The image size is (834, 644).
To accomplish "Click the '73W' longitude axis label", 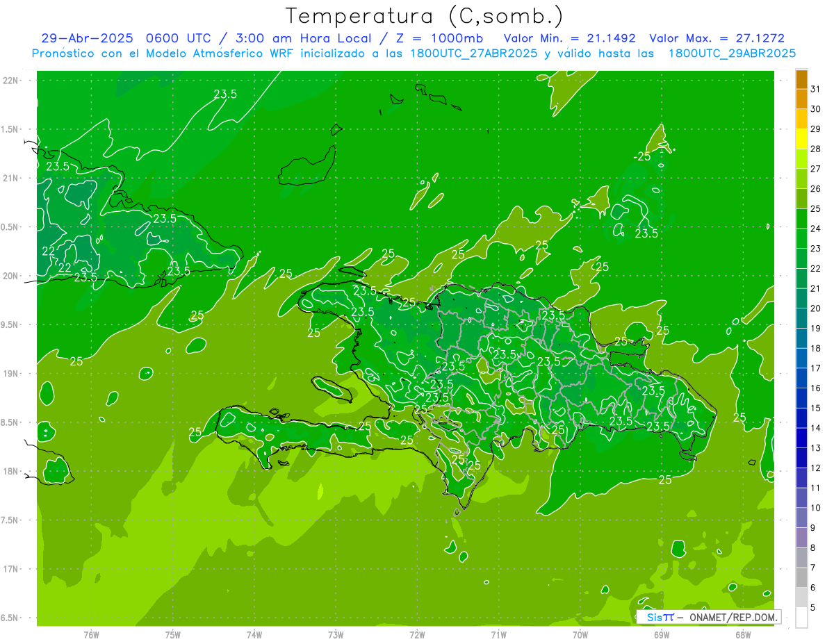I will point(336,635).
